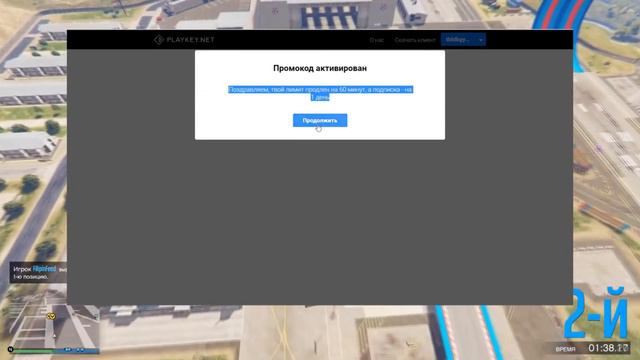Click the player health bar below the minimap
The height and width of the screenshot is (360, 640).
34,350
